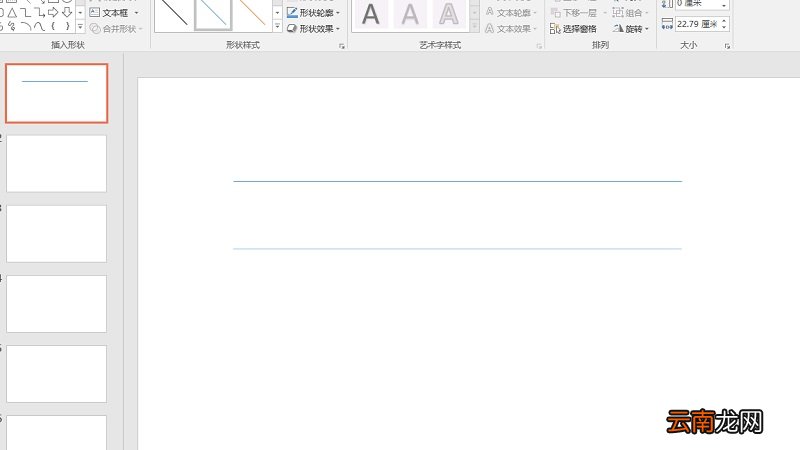The image size is (800, 450).
Task: Select the elbow connector shape
Action: coord(26,13)
